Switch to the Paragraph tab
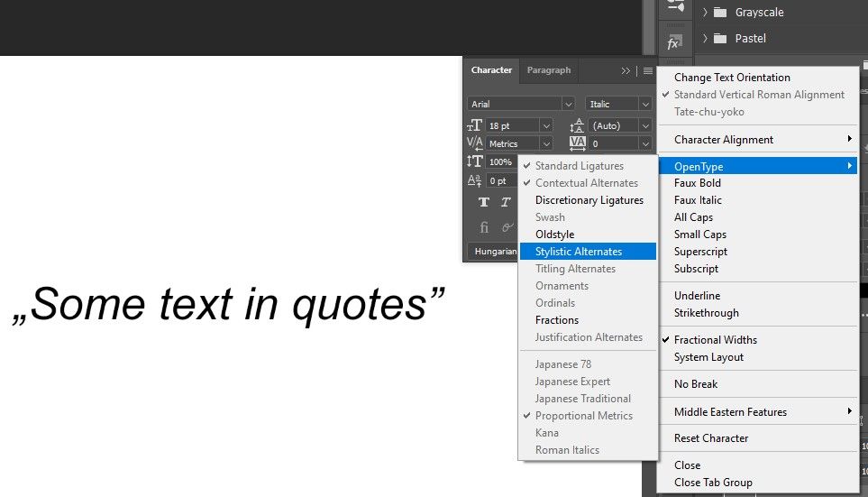Viewport: 868px width, 497px height. tap(549, 70)
